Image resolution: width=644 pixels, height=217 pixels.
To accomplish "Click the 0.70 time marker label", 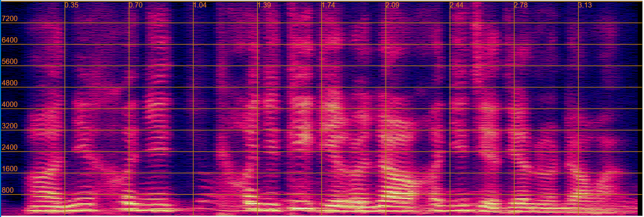I will tap(136, 5).
